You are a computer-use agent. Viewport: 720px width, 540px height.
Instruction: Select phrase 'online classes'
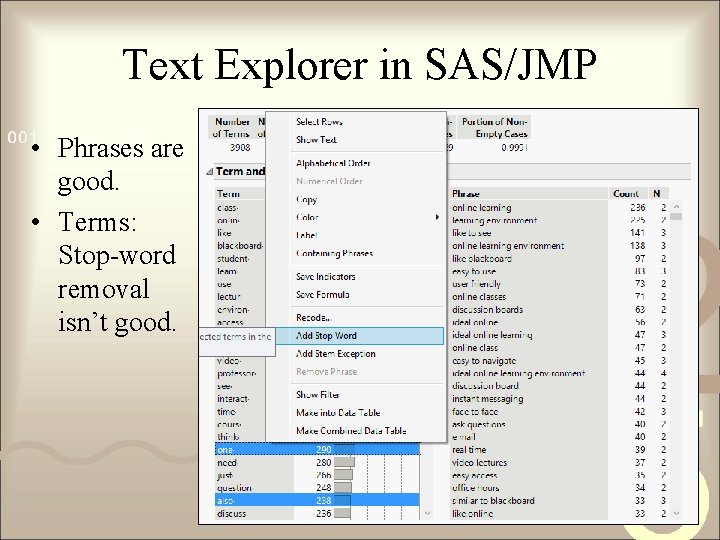[479, 297]
